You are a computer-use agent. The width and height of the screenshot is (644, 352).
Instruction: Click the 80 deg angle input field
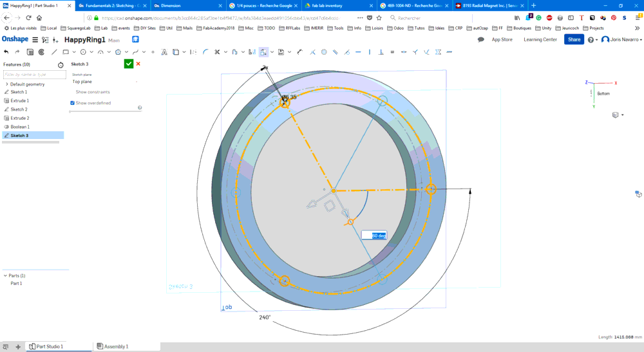tap(374, 236)
